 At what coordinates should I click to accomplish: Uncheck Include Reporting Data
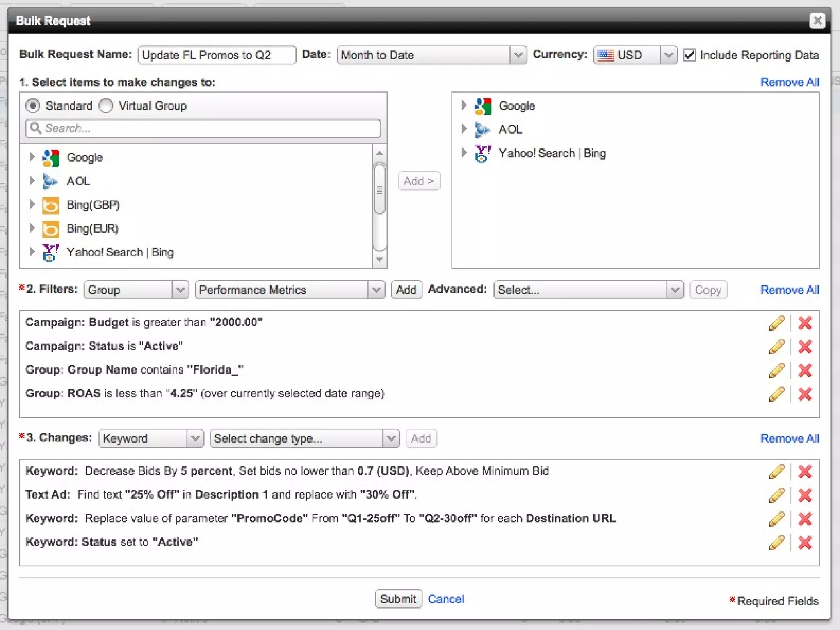[689, 55]
